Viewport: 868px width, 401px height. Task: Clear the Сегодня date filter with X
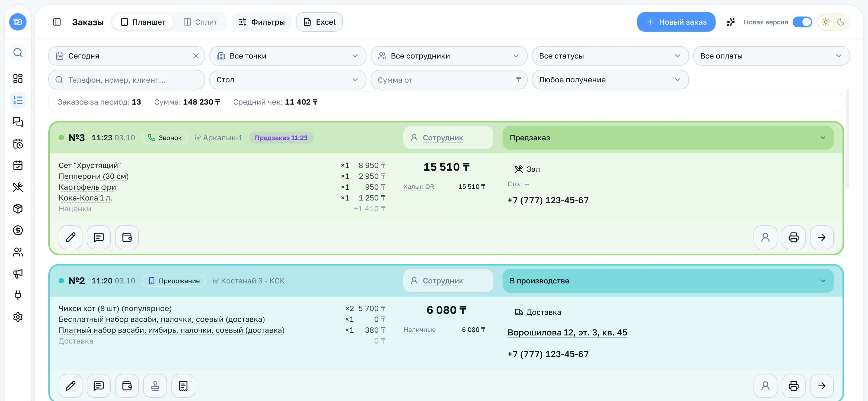click(x=196, y=56)
